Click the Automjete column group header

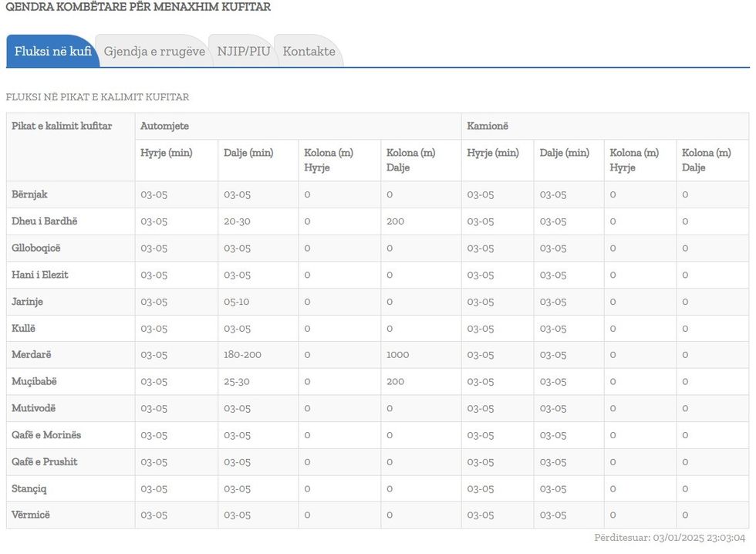click(x=164, y=126)
